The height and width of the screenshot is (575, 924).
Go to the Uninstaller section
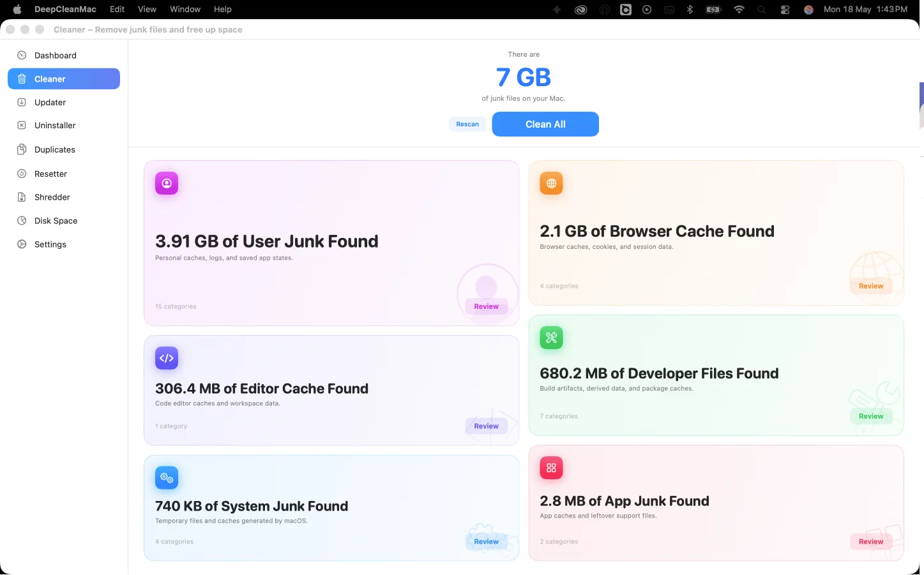click(x=63, y=126)
